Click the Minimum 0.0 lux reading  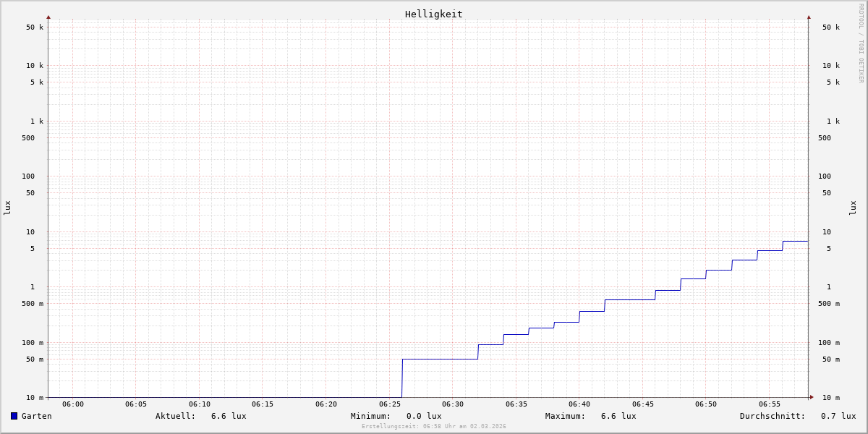pos(423,416)
